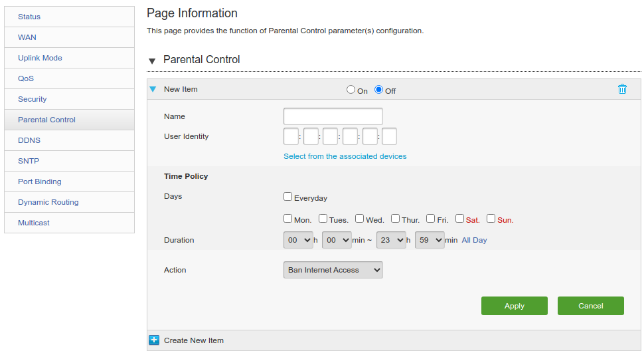Tick the Sat. day checkbox
The height and width of the screenshot is (359, 644).
[x=459, y=218]
